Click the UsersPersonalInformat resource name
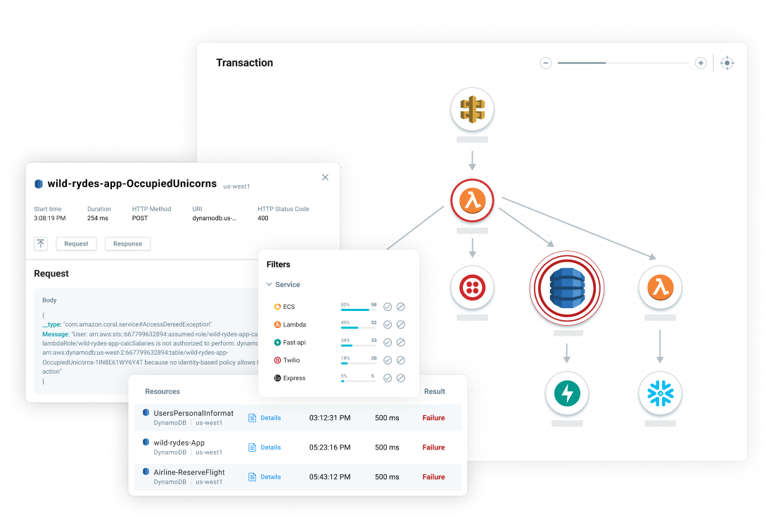 193,413
